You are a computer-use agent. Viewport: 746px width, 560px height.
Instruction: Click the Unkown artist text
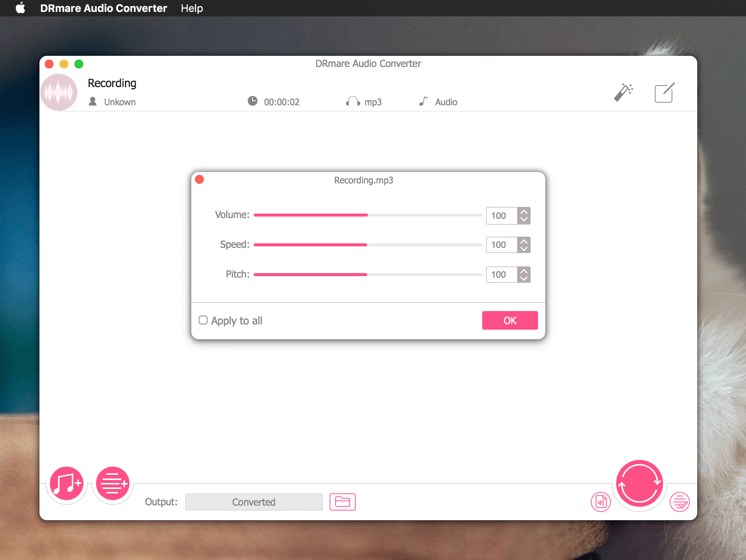[120, 102]
